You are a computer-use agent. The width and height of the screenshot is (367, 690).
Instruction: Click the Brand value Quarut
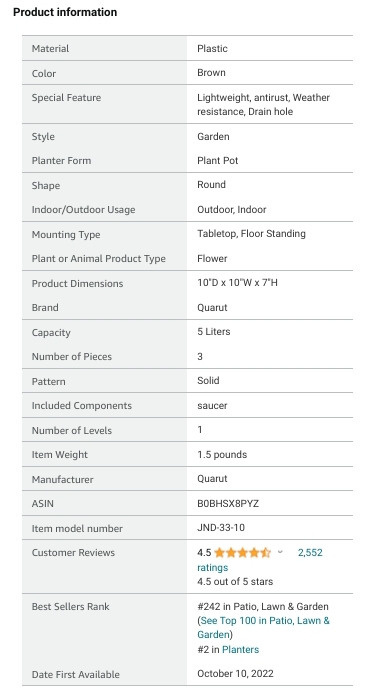click(x=212, y=308)
